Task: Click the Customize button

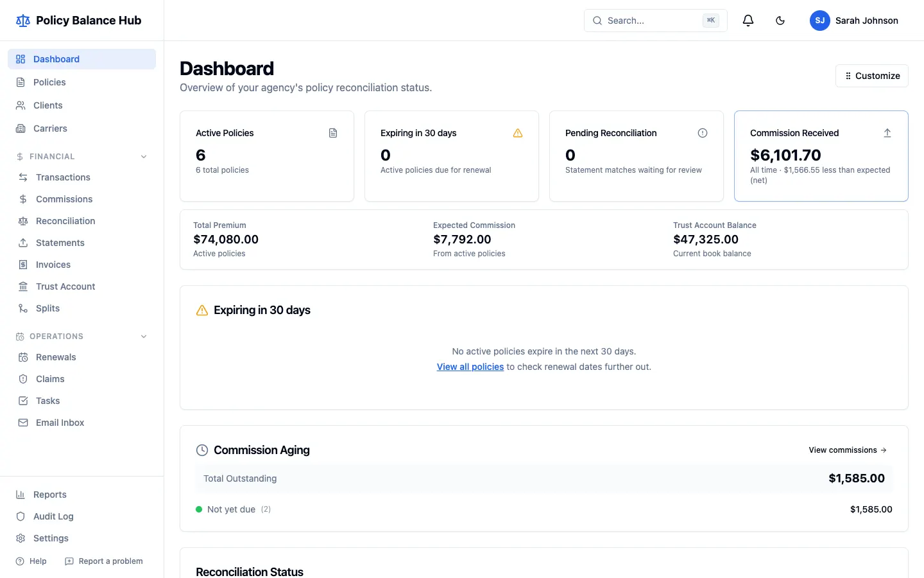Action: pyautogui.click(x=872, y=76)
